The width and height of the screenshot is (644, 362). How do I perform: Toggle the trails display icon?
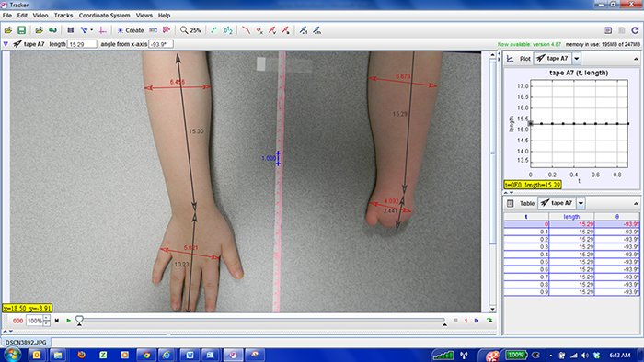[x=214, y=30]
